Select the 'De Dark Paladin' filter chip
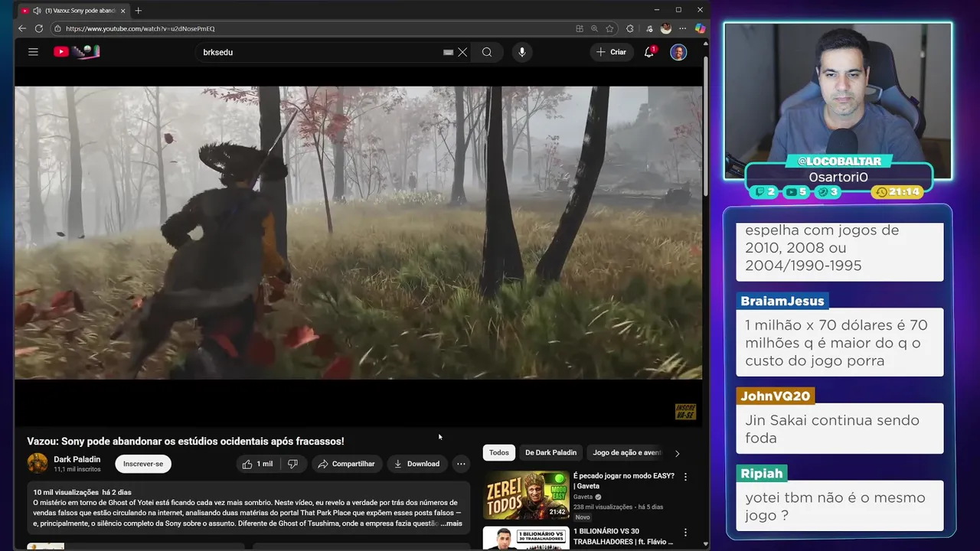Screen dimensions: 980x551 point(550,452)
